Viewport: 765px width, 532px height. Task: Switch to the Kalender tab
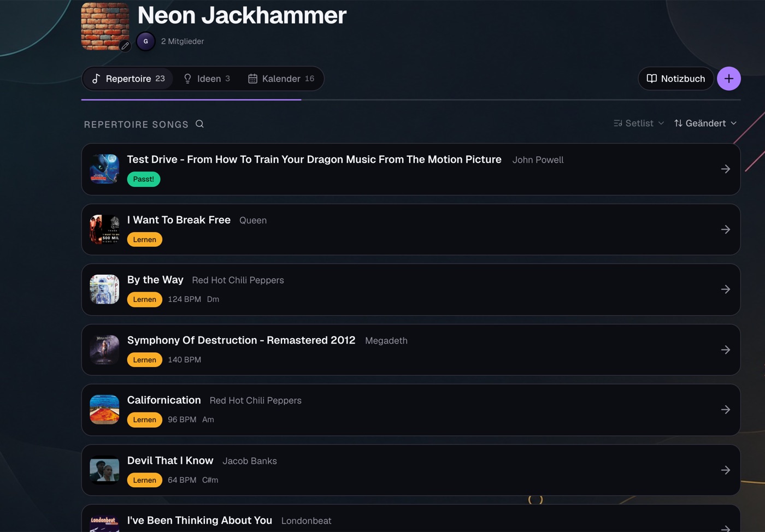click(281, 79)
